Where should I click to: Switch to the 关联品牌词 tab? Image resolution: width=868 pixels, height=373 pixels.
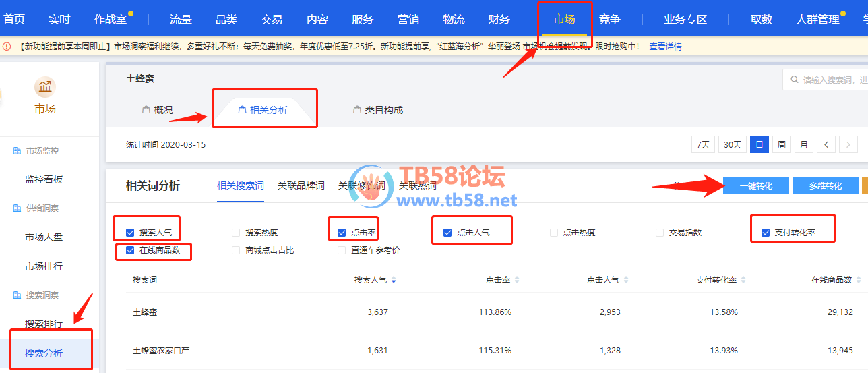[301, 185]
